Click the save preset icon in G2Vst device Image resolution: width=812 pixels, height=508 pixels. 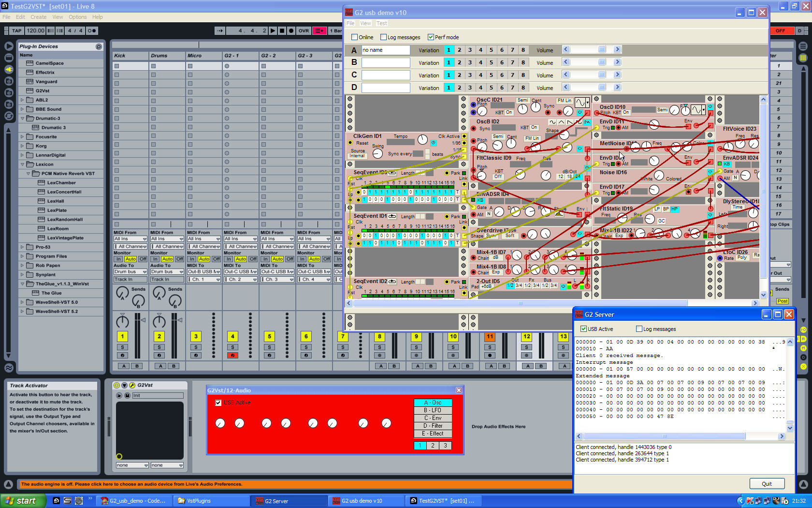(x=127, y=395)
